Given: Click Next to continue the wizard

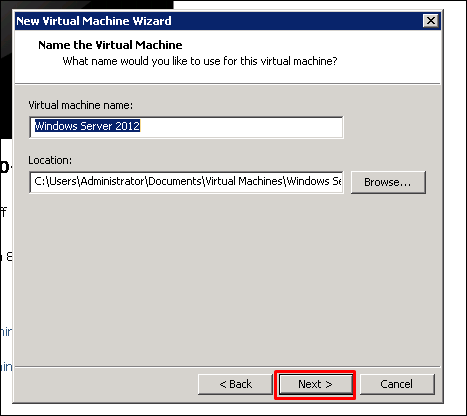Looking at the screenshot, I should pos(315,384).
